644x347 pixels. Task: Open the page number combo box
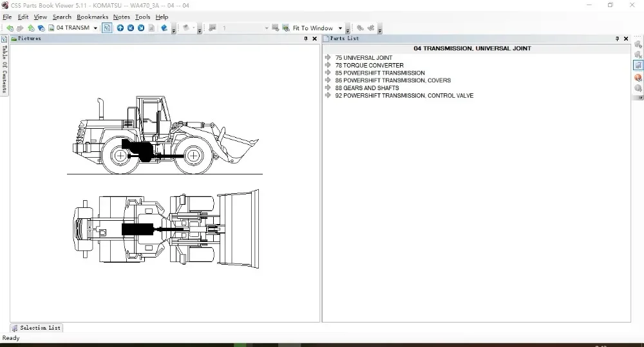click(266, 28)
